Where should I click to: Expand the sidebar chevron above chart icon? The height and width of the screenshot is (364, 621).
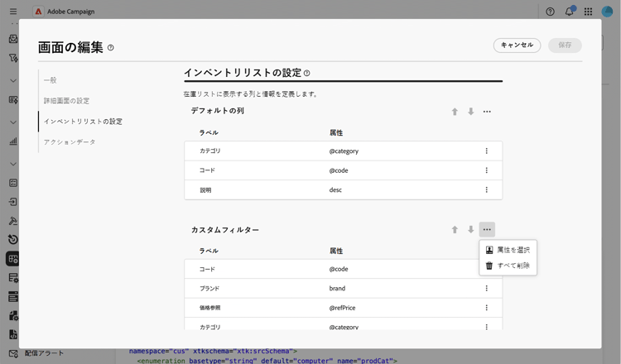13,122
